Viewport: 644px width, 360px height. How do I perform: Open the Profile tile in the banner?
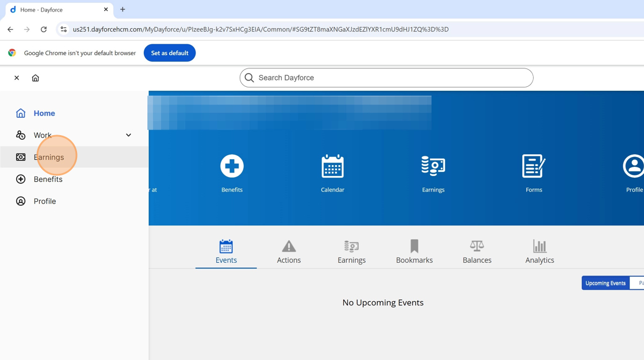634,173
